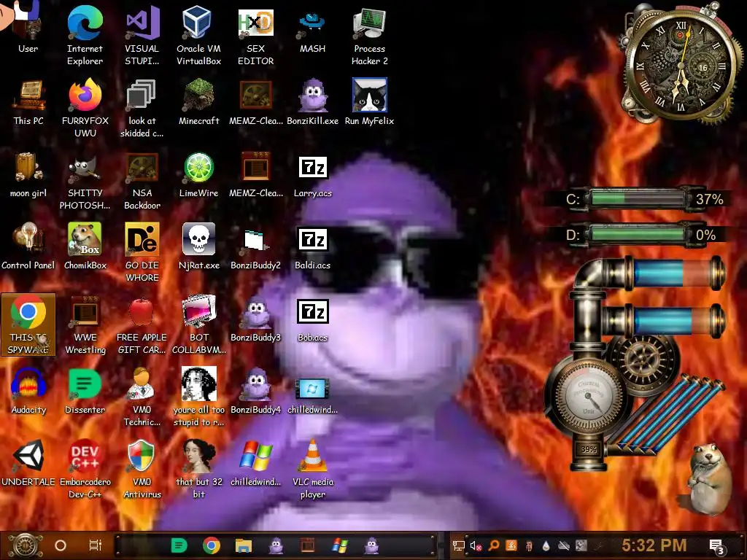Open "youre all too stupid to r..." icon

click(198, 397)
